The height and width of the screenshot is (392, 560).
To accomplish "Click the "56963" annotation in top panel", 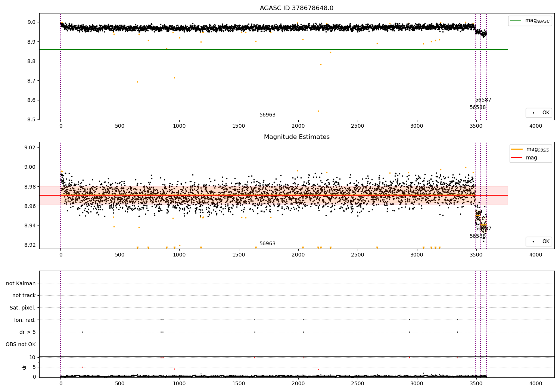I will coord(267,115).
